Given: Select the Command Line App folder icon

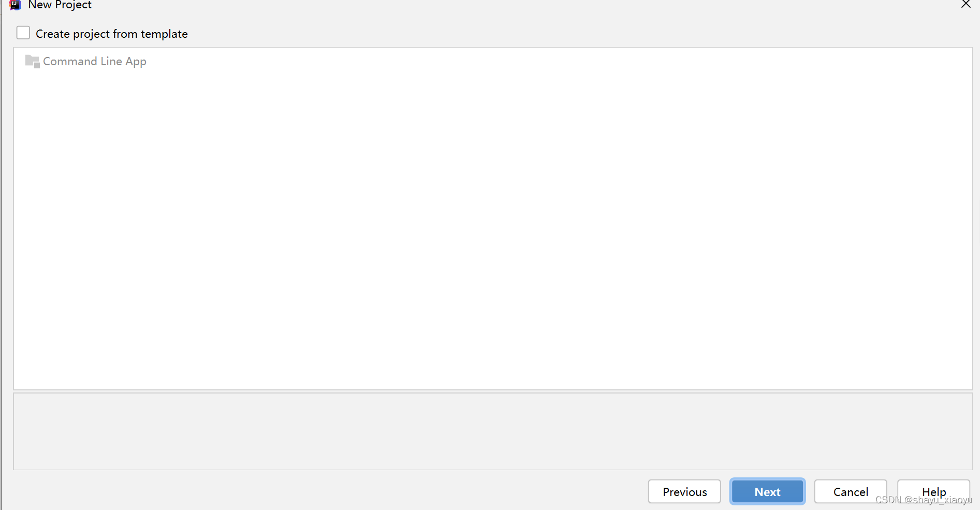Looking at the screenshot, I should 32,62.
